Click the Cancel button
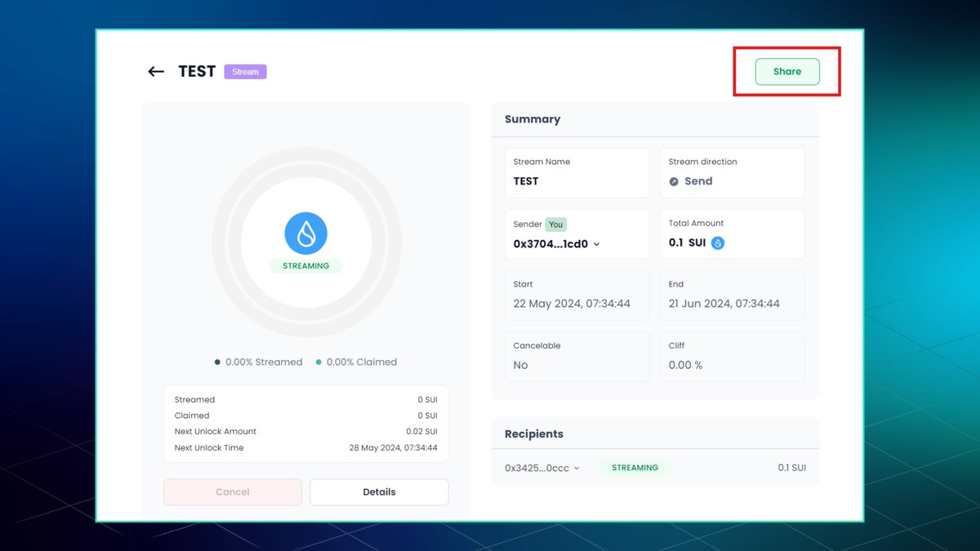Image resolution: width=980 pixels, height=551 pixels. tap(233, 492)
